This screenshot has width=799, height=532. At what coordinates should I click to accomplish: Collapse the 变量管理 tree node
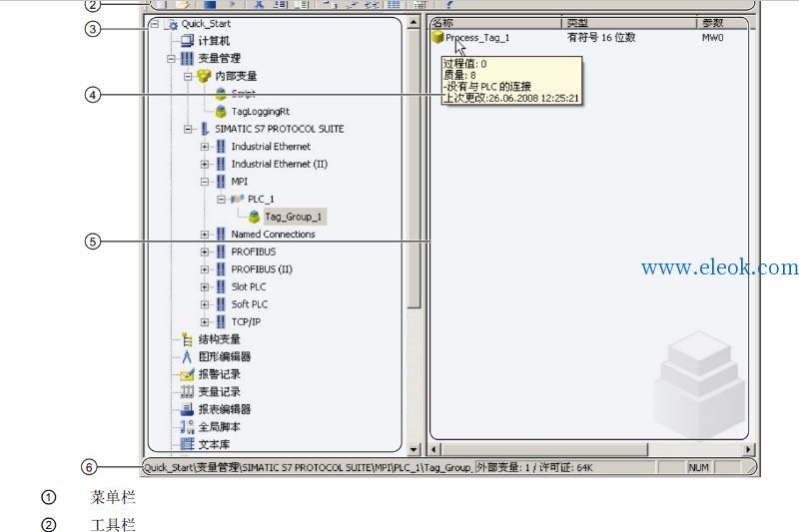[171, 59]
